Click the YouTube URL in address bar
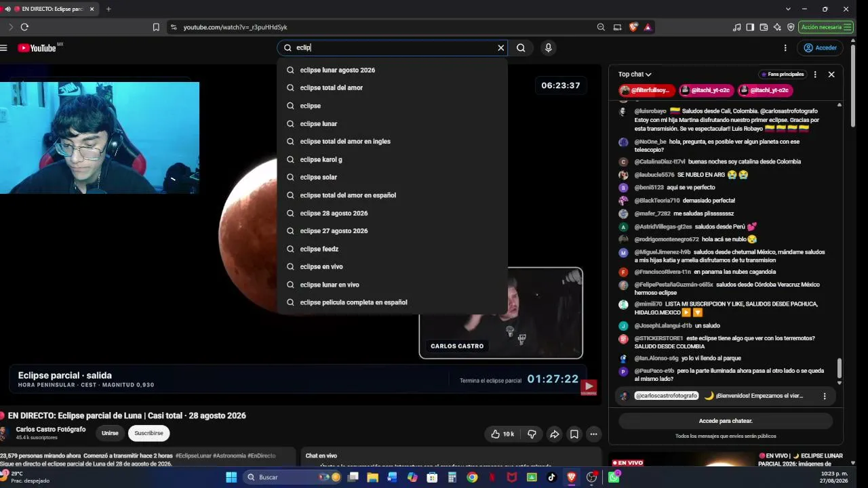The height and width of the screenshot is (488, 868). point(235,27)
